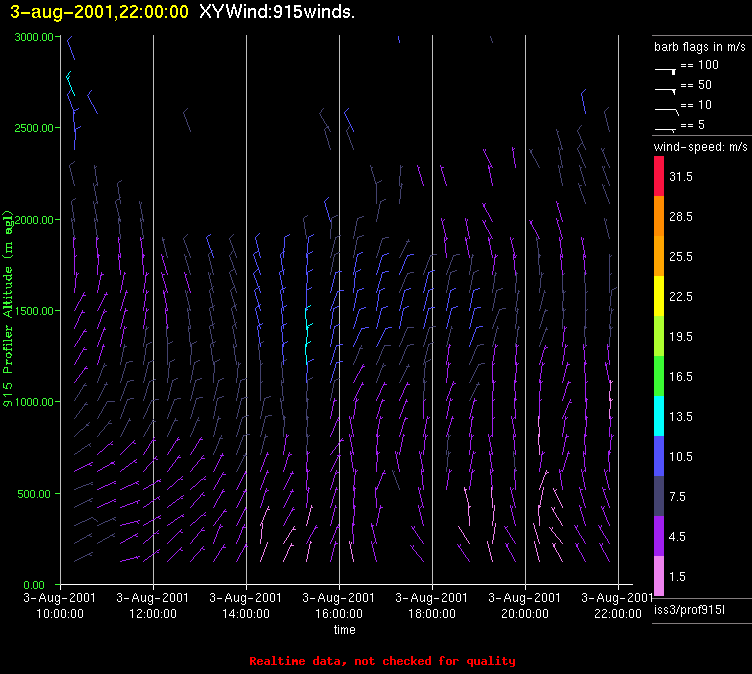Image resolution: width=752 pixels, height=674 pixels.
Task: Click 'Realtime data, not checked for quality' notice
Action: [382, 661]
